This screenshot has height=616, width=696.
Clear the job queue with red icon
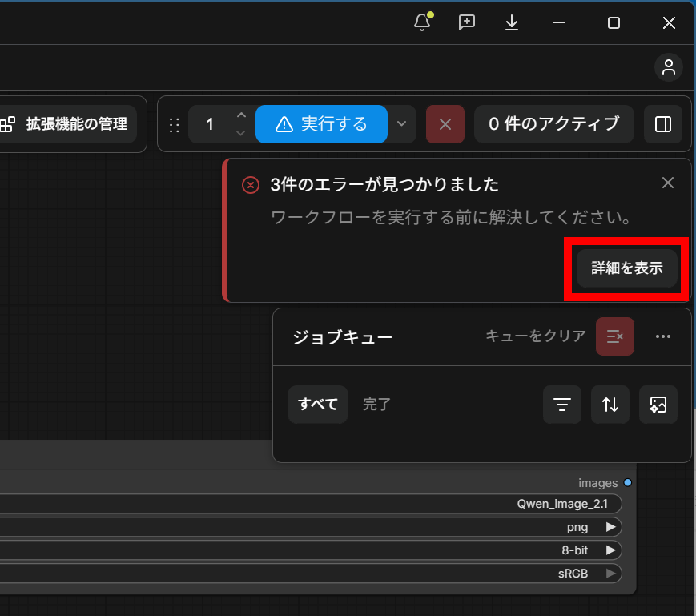tap(615, 336)
